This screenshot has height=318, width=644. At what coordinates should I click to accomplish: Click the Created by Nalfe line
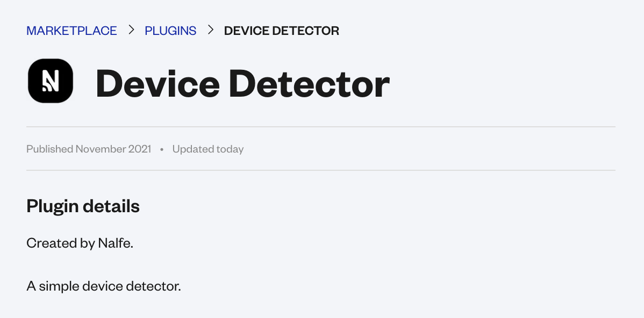(x=80, y=243)
